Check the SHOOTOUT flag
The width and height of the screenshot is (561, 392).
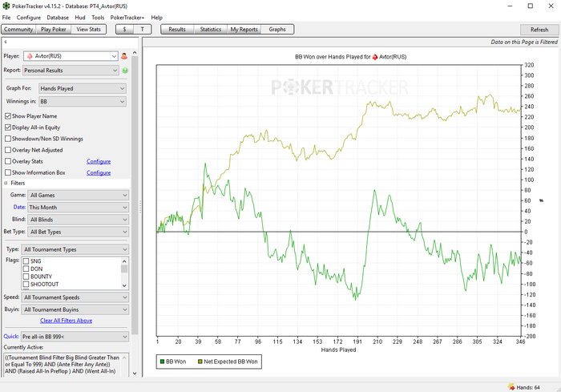tap(26, 285)
